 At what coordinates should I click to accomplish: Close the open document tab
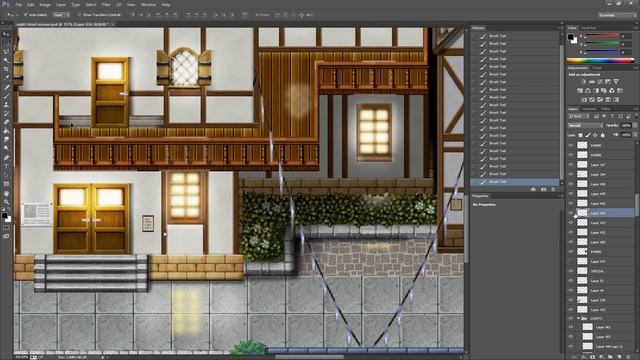coord(113,24)
